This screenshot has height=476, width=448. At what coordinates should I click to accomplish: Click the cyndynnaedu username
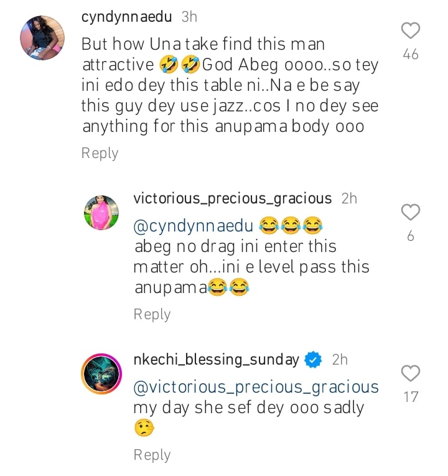[x=126, y=17]
